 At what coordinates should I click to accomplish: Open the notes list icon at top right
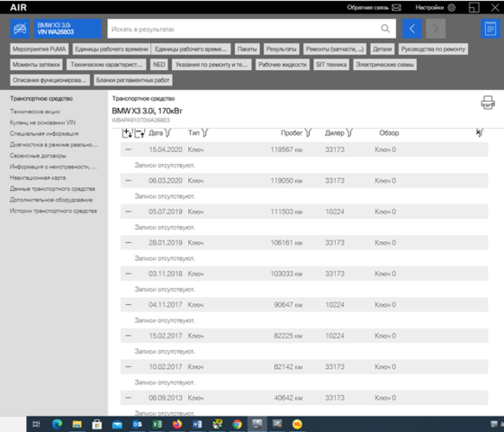click(490, 29)
